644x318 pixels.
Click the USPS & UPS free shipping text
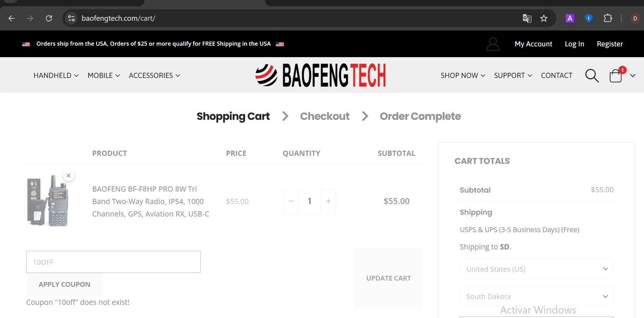pyautogui.click(x=519, y=230)
